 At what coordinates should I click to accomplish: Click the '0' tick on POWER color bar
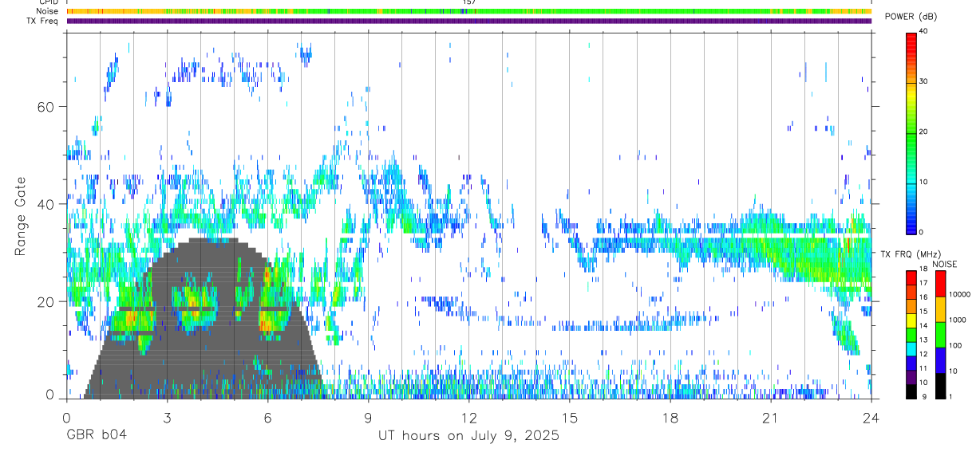pos(923,232)
